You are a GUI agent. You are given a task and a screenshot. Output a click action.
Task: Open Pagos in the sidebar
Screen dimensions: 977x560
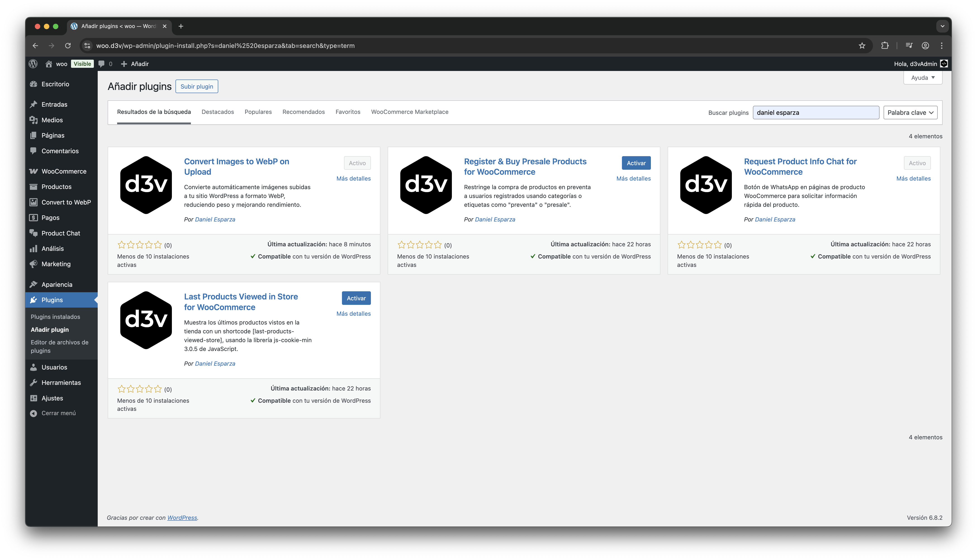point(62,218)
